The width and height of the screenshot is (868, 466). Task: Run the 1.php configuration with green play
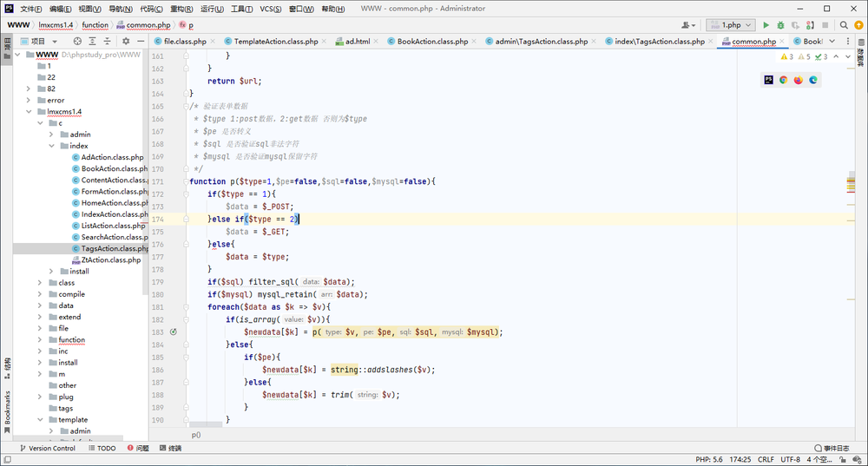coord(766,25)
